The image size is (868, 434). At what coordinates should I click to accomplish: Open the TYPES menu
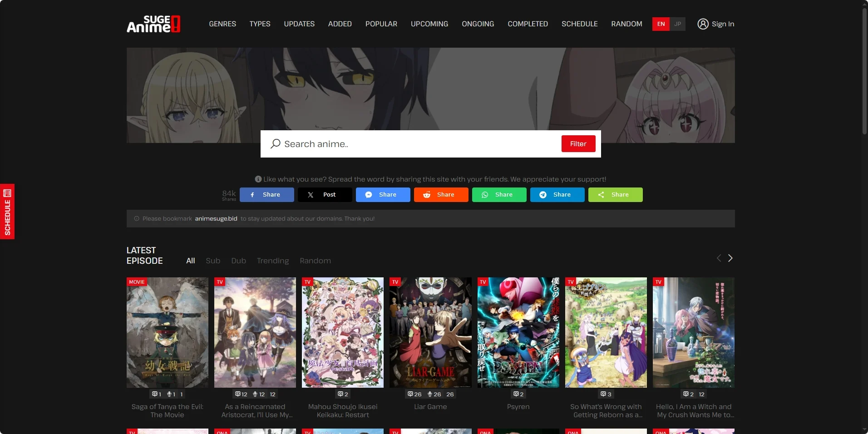pyautogui.click(x=260, y=24)
